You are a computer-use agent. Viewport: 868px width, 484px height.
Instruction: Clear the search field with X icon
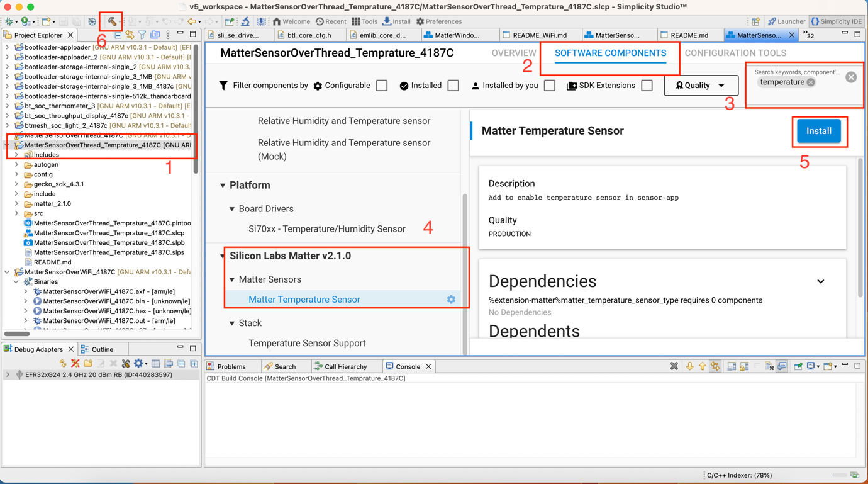coord(850,77)
